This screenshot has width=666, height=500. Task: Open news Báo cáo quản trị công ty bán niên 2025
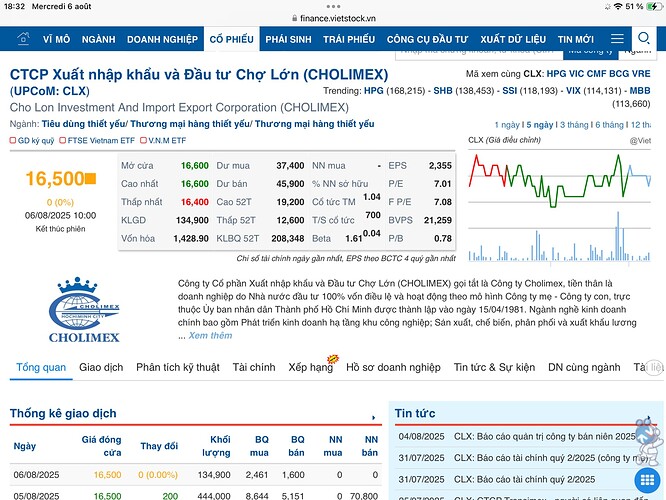point(545,437)
